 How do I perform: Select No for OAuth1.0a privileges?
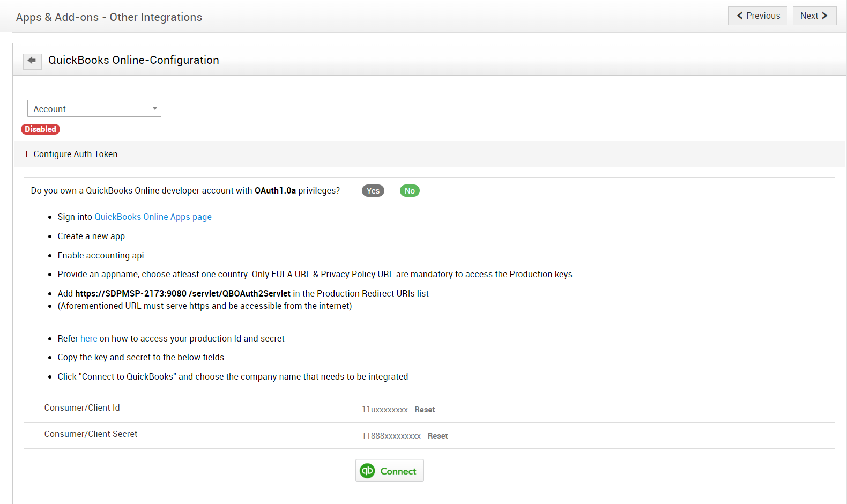point(410,191)
